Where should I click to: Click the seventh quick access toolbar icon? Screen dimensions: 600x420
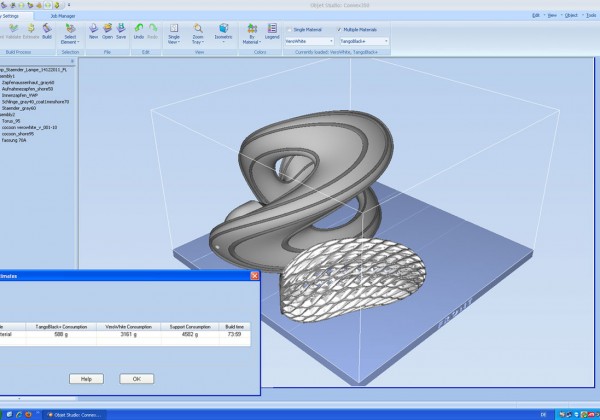[x=57, y=5]
